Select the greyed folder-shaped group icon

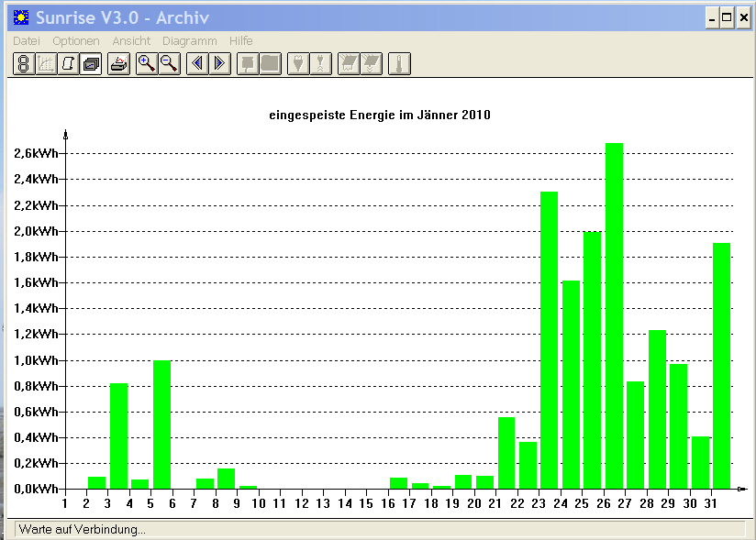[271, 63]
